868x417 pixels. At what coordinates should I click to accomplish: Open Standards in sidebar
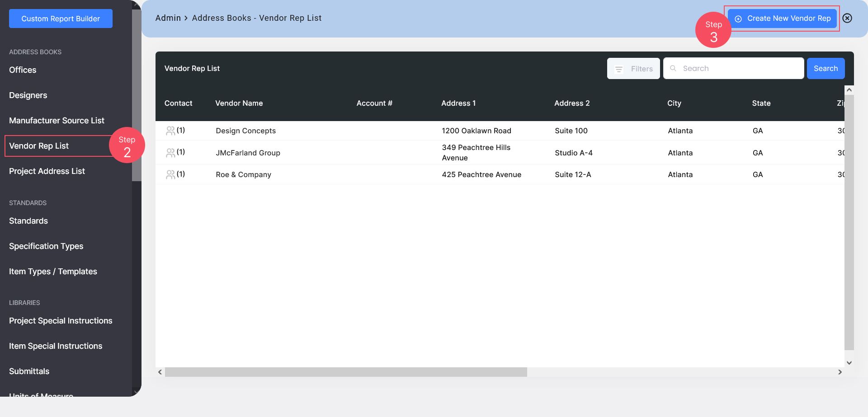pyautogui.click(x=28, y=221)
